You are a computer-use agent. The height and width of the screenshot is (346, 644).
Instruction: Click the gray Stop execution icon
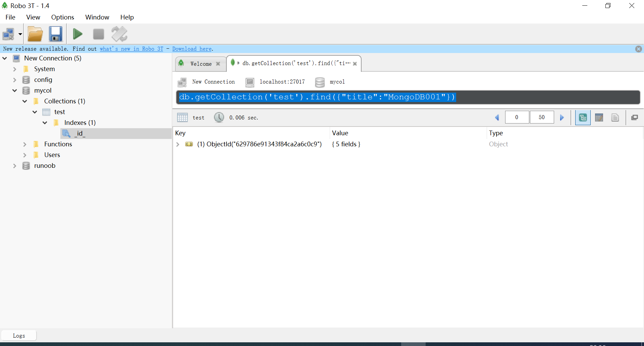click(98, 34)
